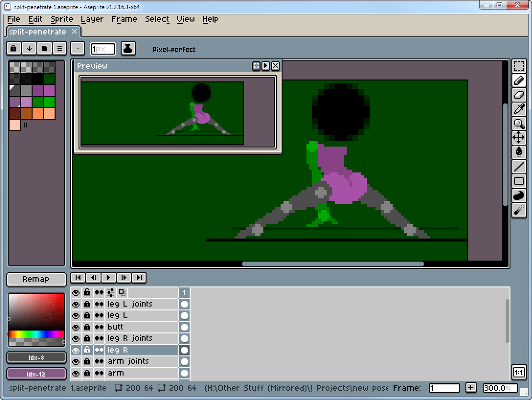Select the Line tool
The height and width of the screenshot is (400, 532).
click(519, 167)
